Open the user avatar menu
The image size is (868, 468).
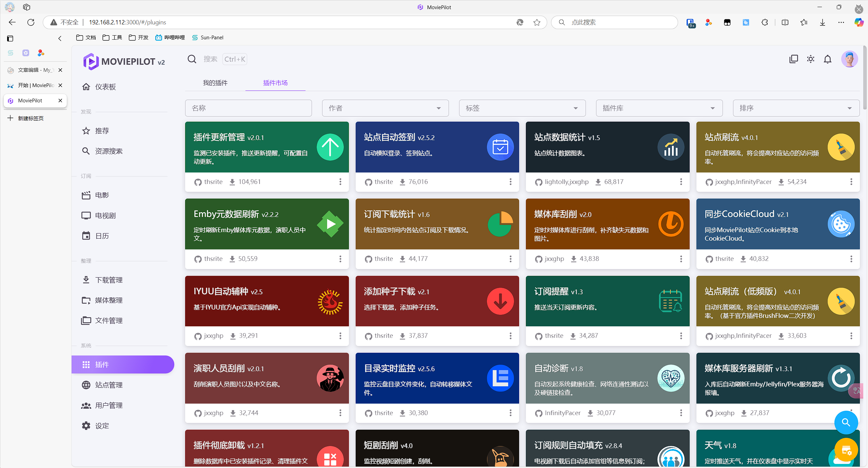coord(849,59)
